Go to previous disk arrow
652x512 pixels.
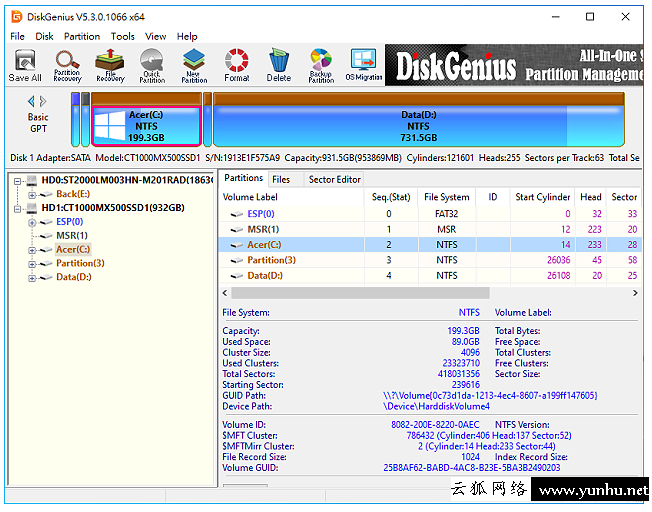[x=31, y=101]
